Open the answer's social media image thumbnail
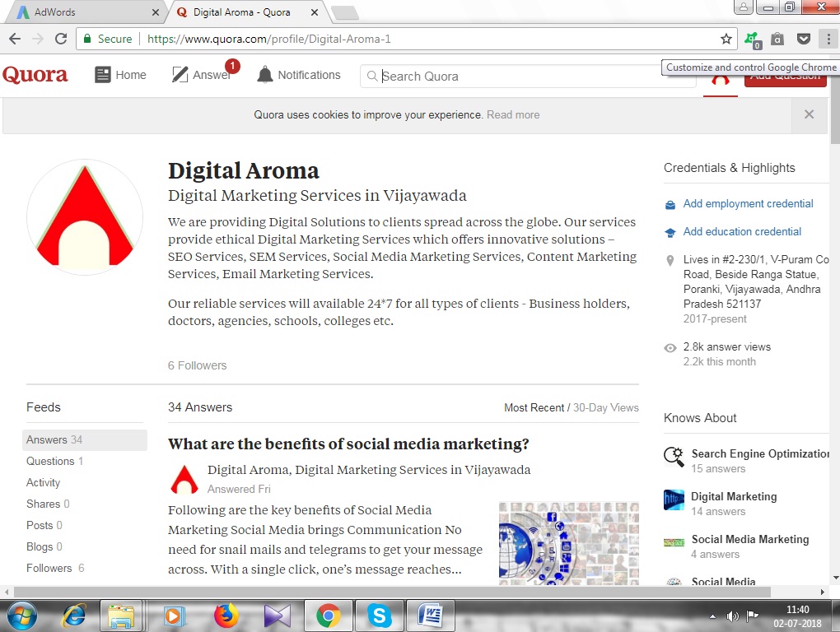 click(568, 542)
